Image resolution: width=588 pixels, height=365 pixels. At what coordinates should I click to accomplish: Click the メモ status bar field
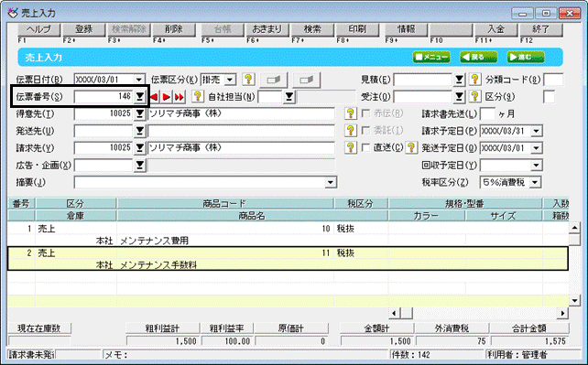245,355
